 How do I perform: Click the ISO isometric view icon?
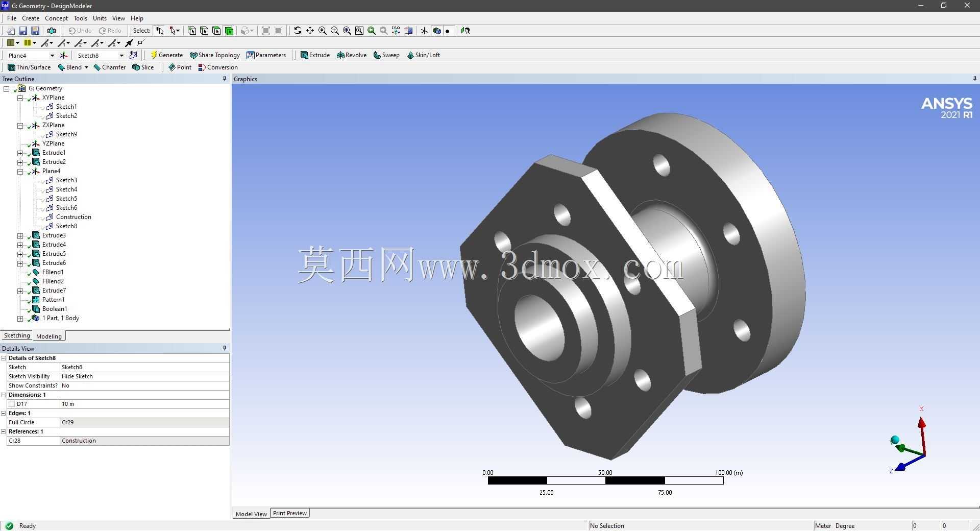396,31
